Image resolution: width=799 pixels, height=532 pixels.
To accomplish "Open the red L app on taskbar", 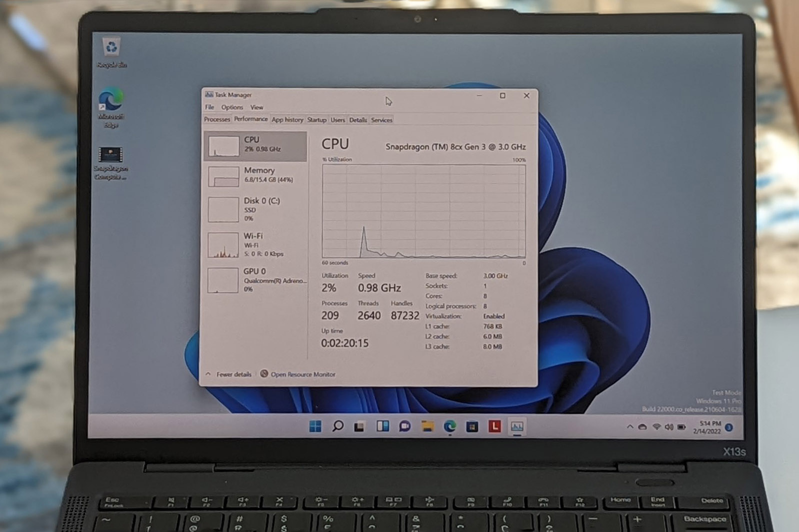I will [494, 426].
